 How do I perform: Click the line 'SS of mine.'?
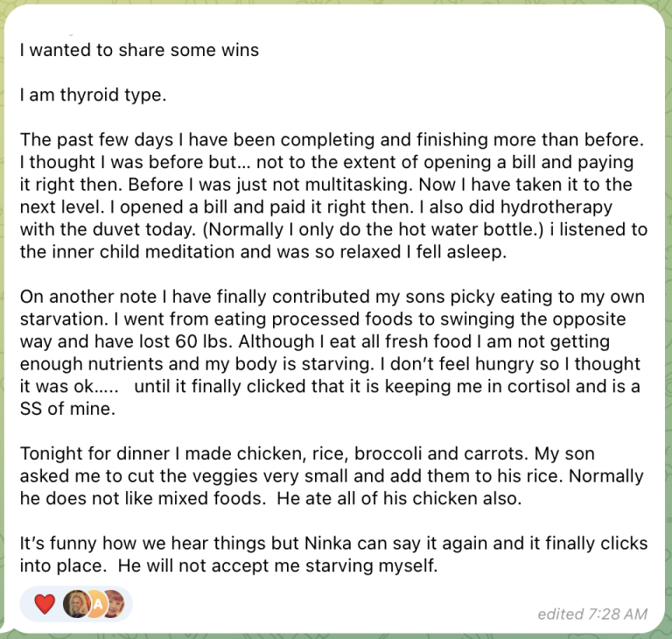click(67, 409)
